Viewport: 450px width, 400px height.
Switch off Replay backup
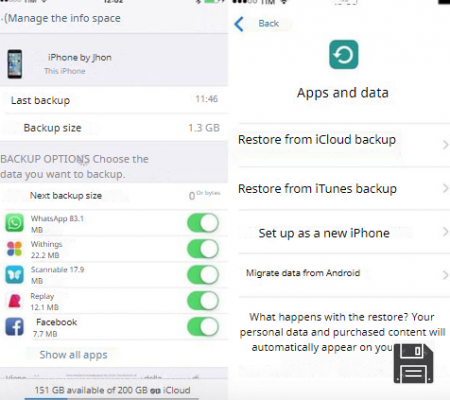click(x=203, y=301)
